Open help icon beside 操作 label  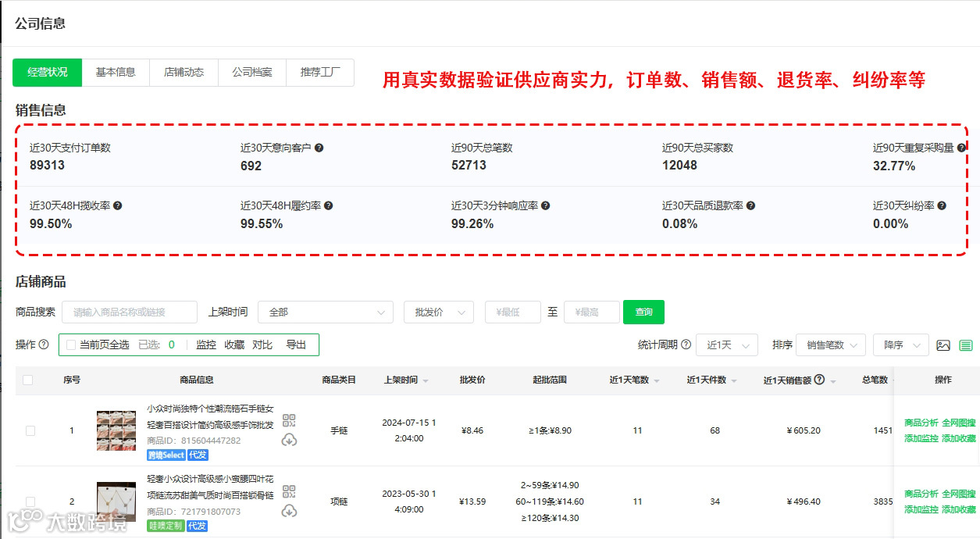tap(44, 344)
